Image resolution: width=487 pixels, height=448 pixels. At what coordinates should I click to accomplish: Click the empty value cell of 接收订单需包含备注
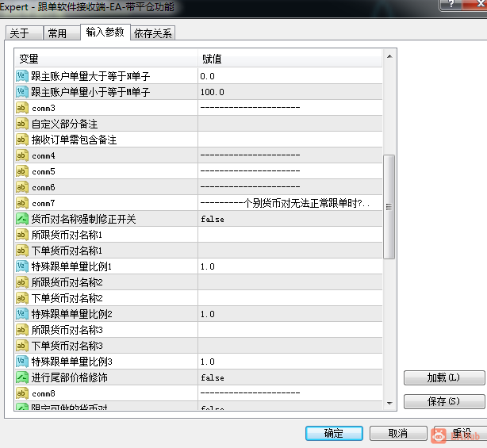point(290,140)
